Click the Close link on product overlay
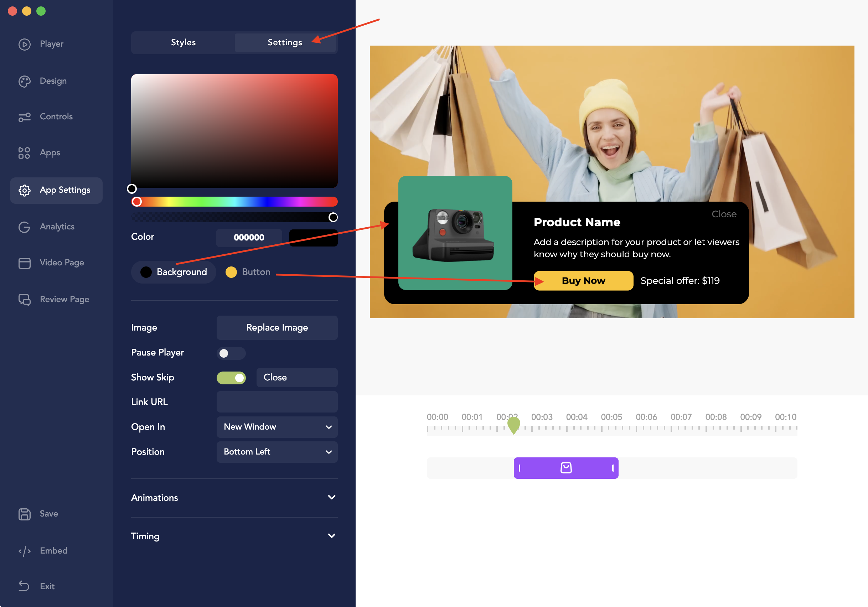 click(724, 214)
